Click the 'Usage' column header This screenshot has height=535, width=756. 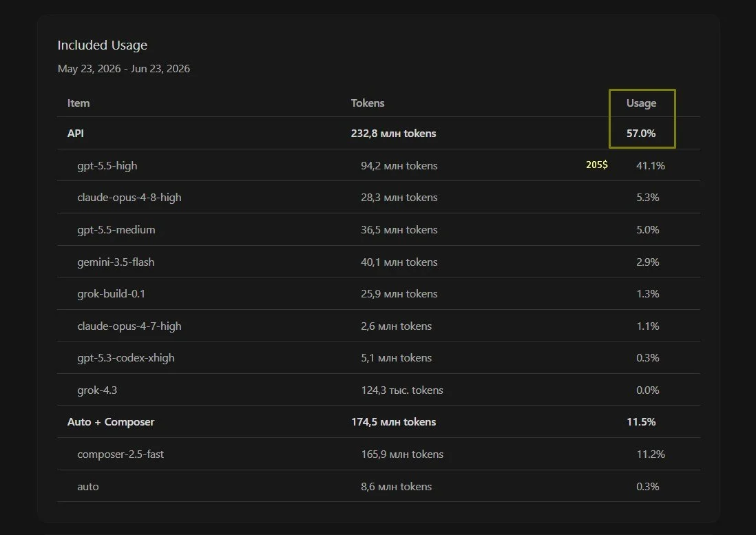pyautogui.click(x=641, y=103)
